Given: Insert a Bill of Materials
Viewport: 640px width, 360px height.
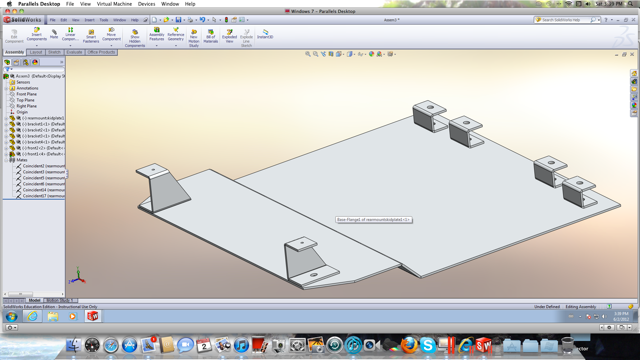Looking at the screenshot, I should 211,36.
